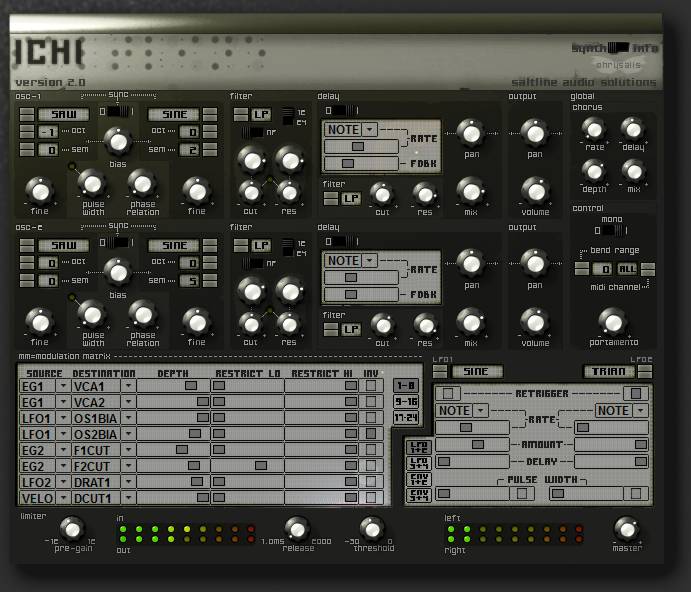The image size is (691, 592).
Task: Enable LFO2 retrigger checkbox
Action: (635, 393)
